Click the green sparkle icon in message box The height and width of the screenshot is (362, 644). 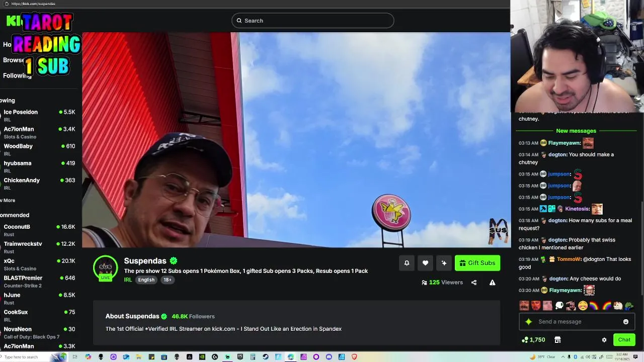tap(528, 322)
